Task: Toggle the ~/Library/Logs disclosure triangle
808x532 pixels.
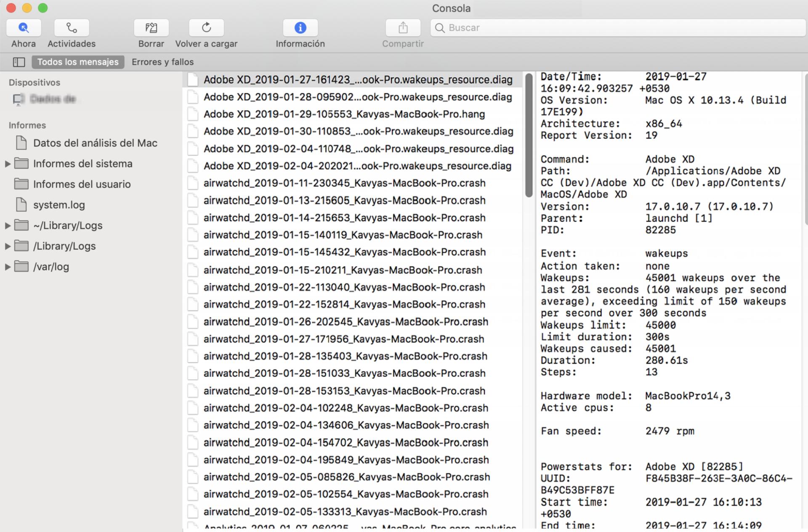Action: 7,225
